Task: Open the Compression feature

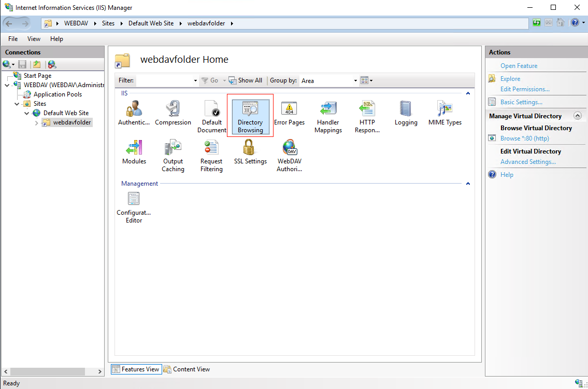Action: point(173,113)
